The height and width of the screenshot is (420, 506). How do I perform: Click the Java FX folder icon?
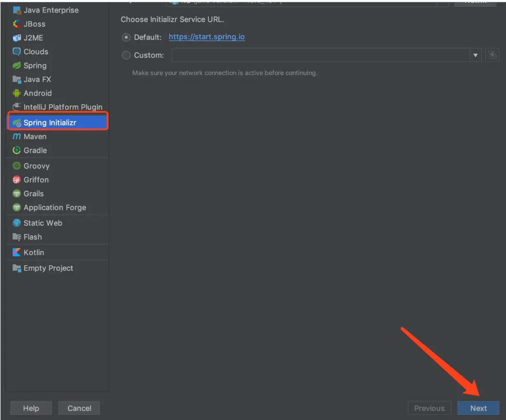pyautogui.click(x=17, y=80)
